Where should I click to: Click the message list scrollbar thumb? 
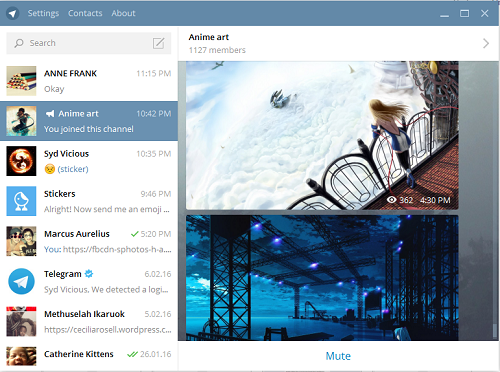[x=495, y=330]
